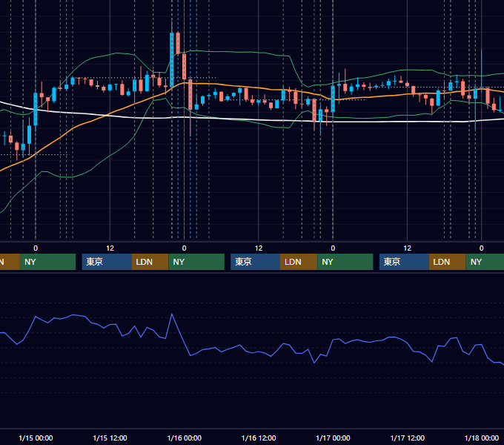Select the NY session block spanning 1/15 00:00
The width and height of the screenshot is (504, 445).
click(x=47, y=262)
